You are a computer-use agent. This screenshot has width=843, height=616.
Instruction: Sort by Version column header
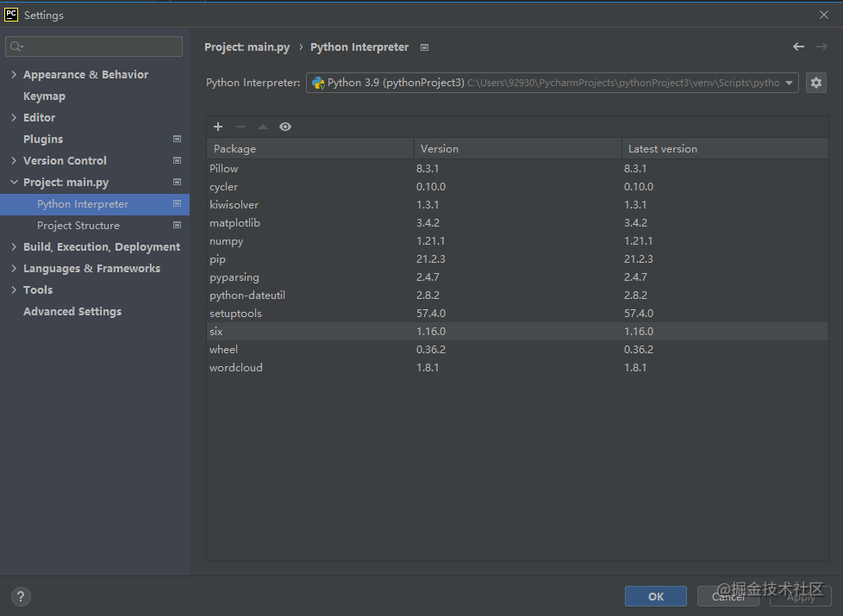tap(518, 149)
